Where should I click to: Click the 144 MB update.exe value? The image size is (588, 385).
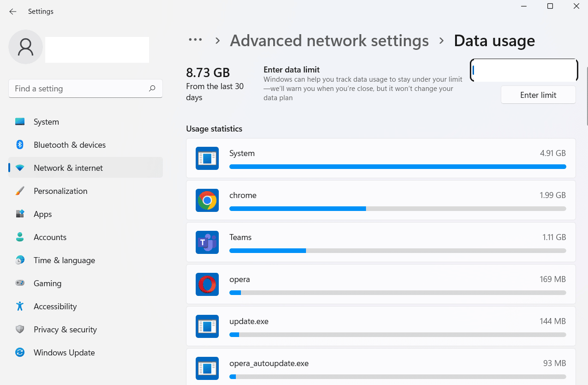point(553,321)
